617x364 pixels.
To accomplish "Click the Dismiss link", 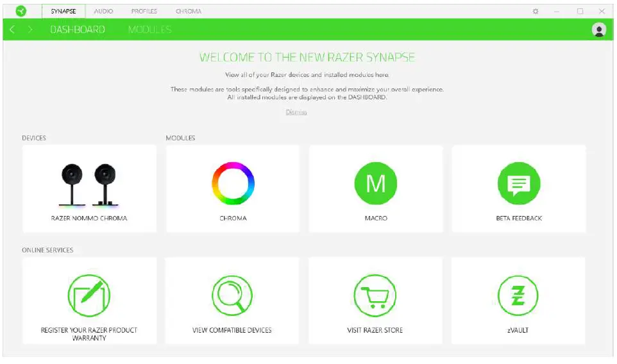I will tap(296, 112).
